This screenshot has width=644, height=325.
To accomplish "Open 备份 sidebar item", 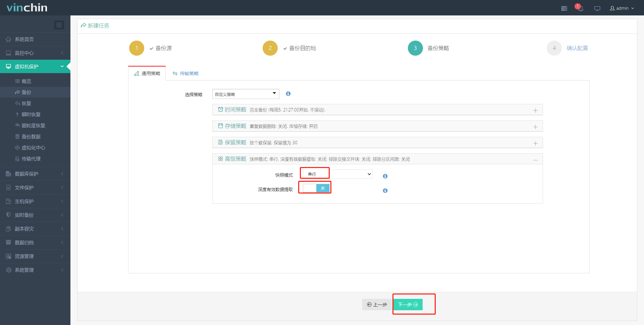I will (35, 92).
